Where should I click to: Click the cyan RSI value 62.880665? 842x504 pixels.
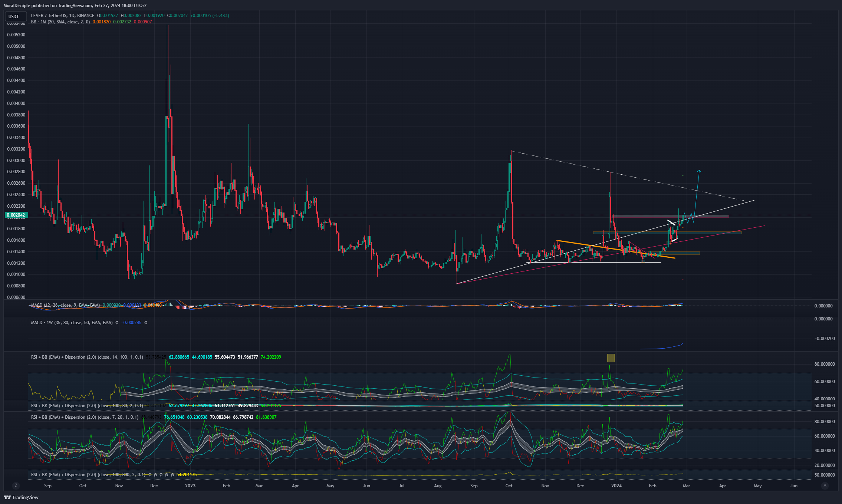click(x=179, y=357)
